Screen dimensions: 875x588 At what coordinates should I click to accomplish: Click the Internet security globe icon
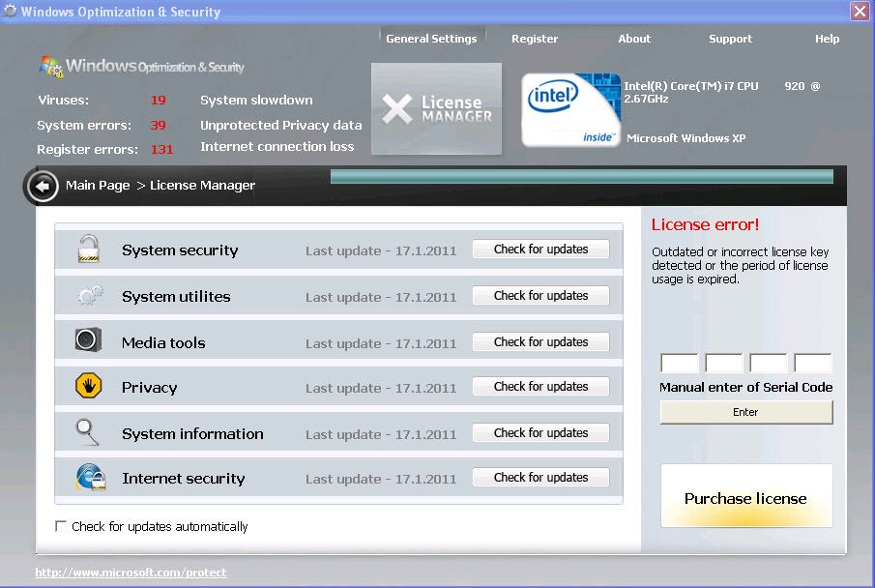pyautogui.click(x=91, y=478)
